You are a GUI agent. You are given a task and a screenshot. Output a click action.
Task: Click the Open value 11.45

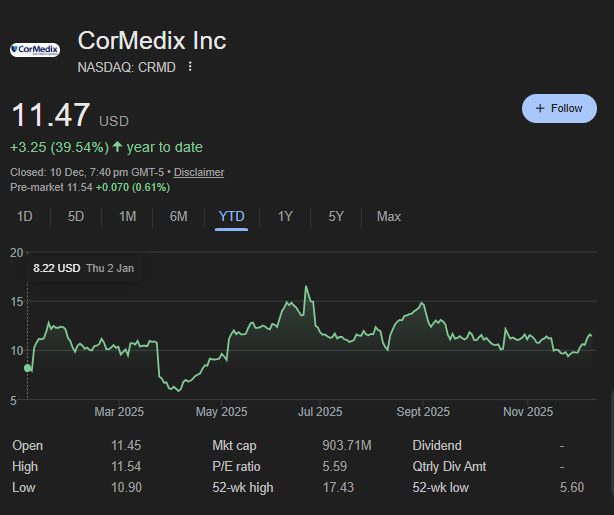point(126,446)
